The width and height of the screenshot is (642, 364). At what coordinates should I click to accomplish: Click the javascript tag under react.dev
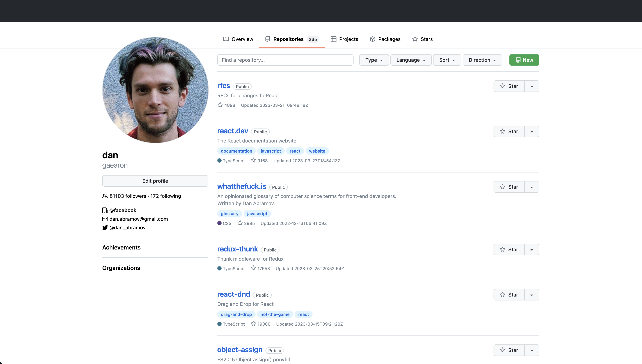coord(270,151)
